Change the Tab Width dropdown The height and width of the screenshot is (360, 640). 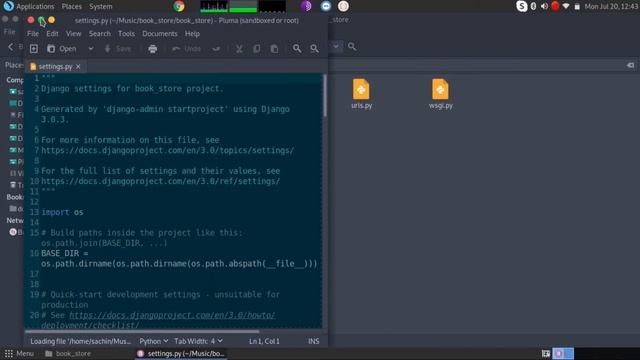pos(199,341)
